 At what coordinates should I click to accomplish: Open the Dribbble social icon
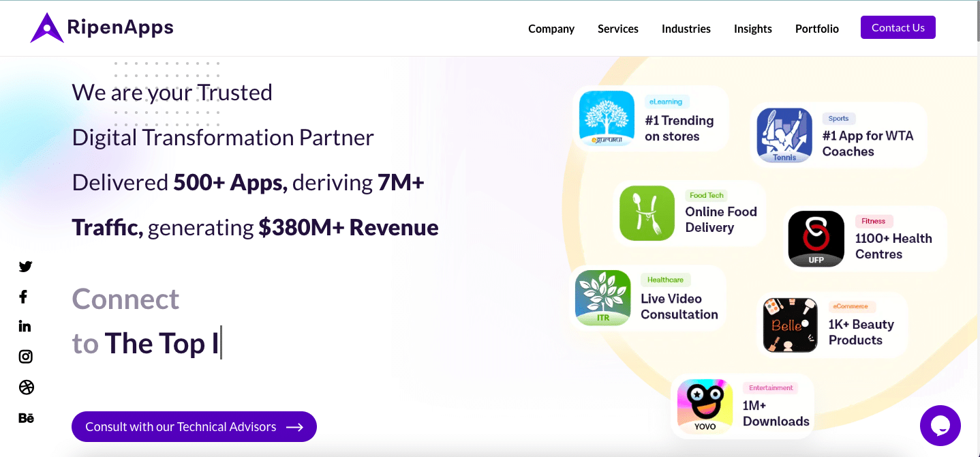[x=26, y=387]
